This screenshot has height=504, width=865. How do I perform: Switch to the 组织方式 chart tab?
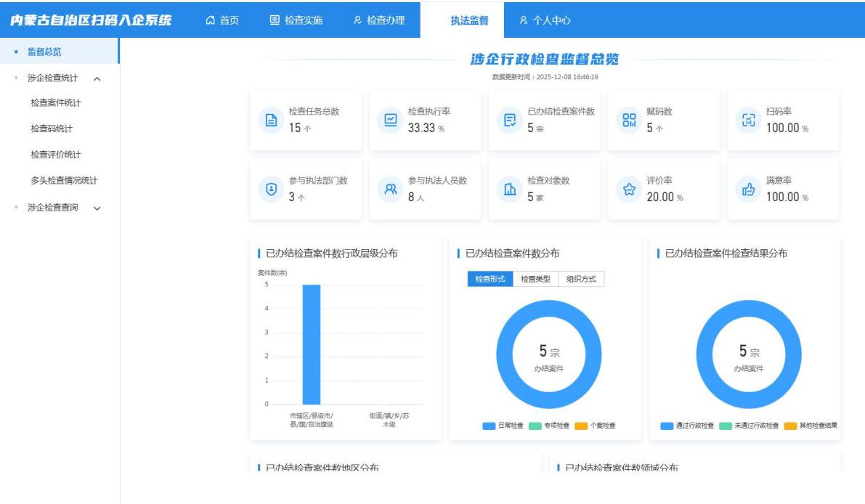[x=581, y=280]
